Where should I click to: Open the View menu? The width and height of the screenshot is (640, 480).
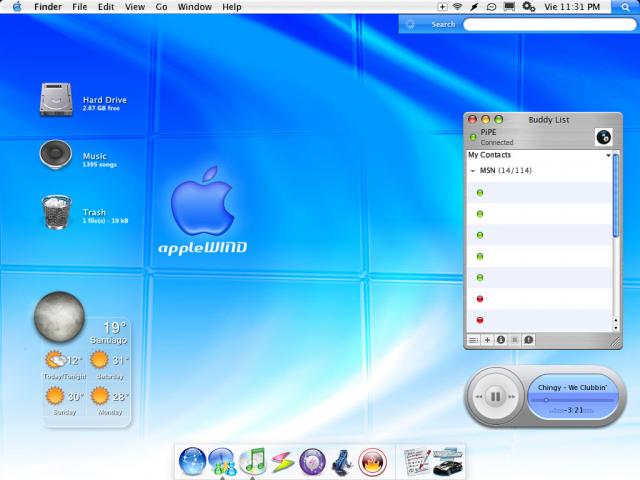(x=135, y=7)
